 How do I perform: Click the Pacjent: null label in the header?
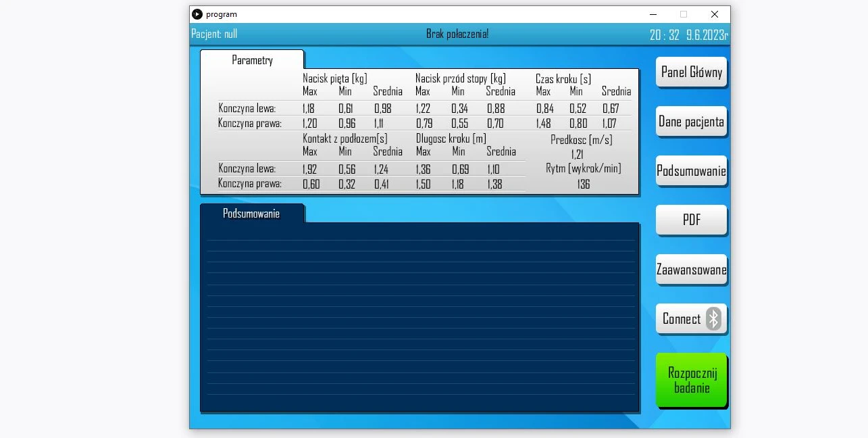tap(214, 34)
